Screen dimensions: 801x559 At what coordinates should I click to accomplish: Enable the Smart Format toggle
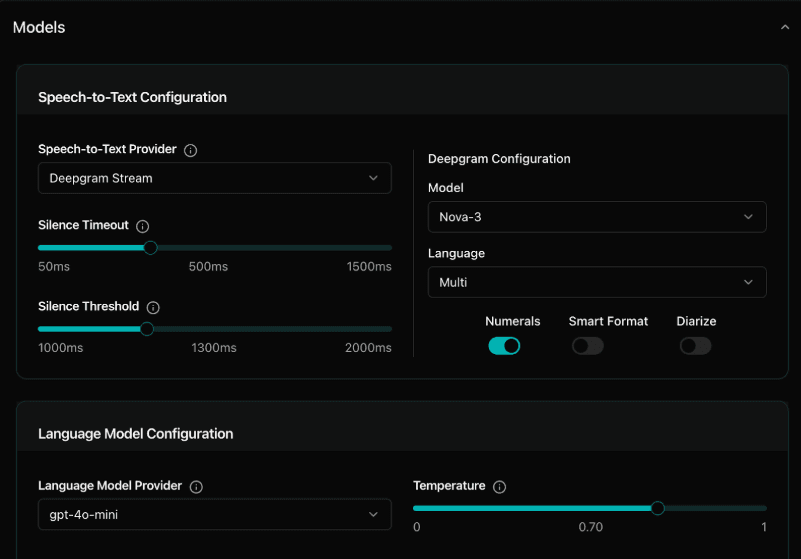pos(588,346)
